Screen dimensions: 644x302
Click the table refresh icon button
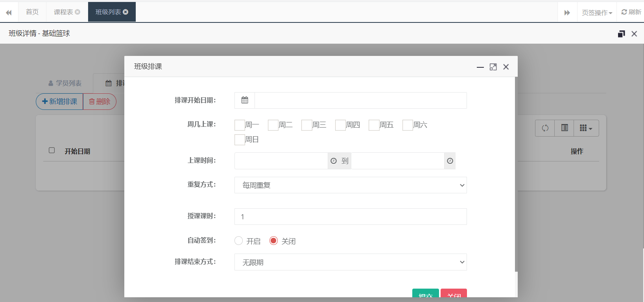pyautogui.click(x=545, y=128)
